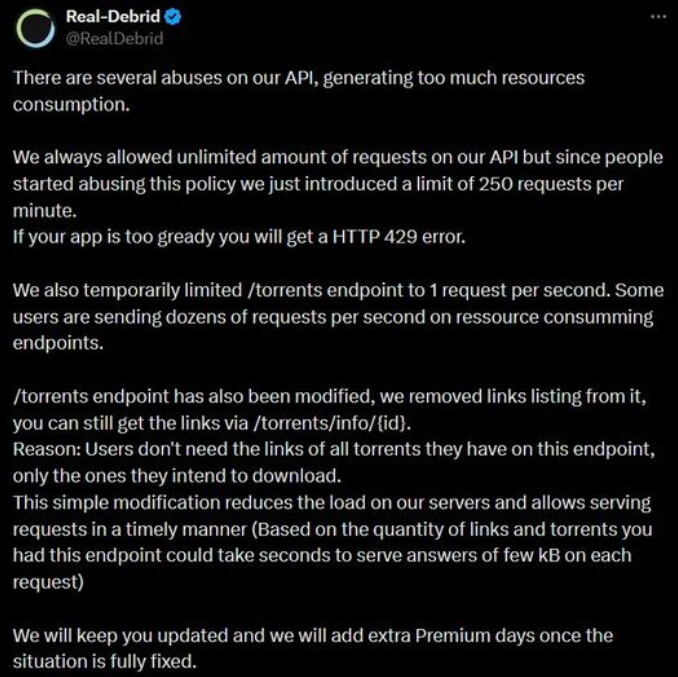Click the 'We always allowed unlimited amount' line
The height and width of the screenshot is (677, 678).
coord(338,157)
